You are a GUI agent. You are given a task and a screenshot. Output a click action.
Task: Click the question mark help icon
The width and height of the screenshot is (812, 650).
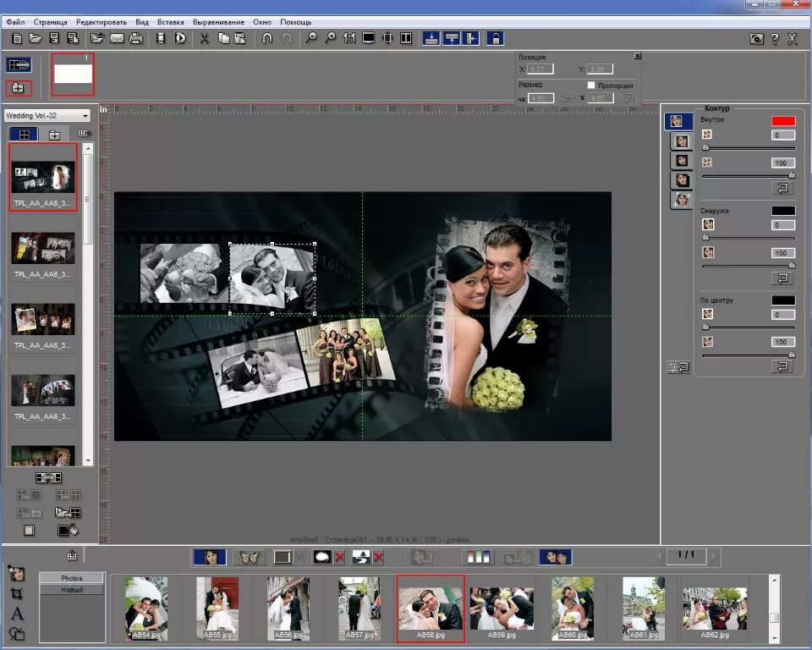775,39
